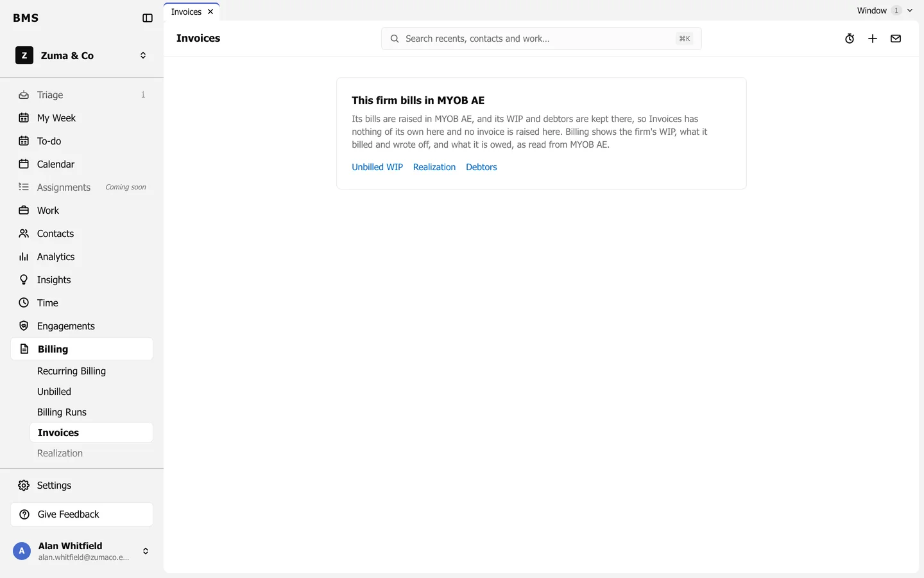Click the Calendar icon in sidebar
Image resolution: width=924 pixels, height=578 pixels.
click(24, 164)
